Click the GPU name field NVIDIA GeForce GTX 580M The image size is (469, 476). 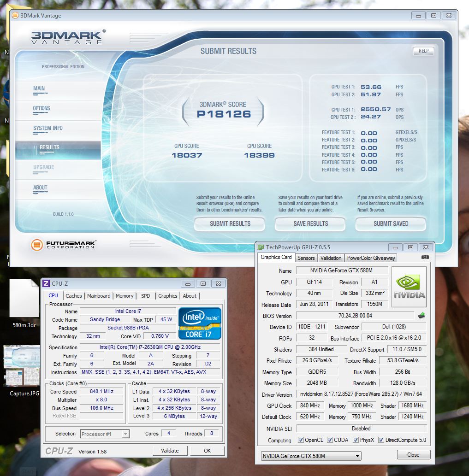(342, 270)
